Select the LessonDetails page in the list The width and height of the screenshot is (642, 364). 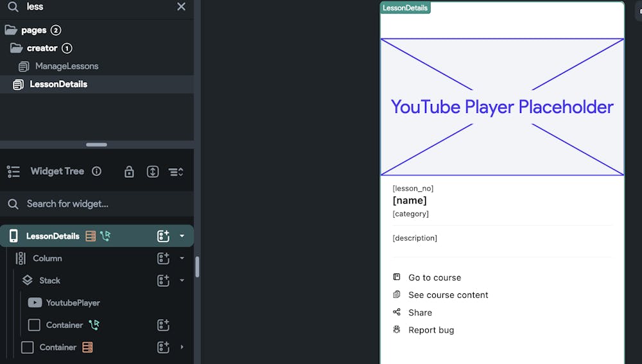97,84
